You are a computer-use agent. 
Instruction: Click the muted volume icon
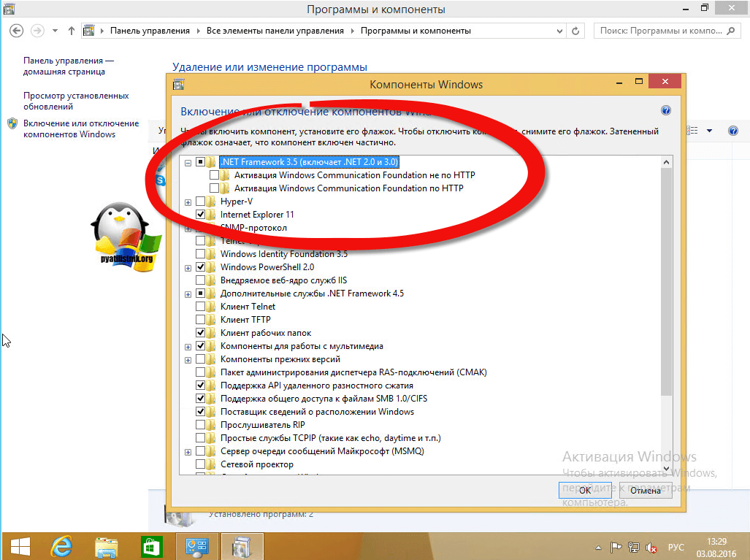(651, 547)
